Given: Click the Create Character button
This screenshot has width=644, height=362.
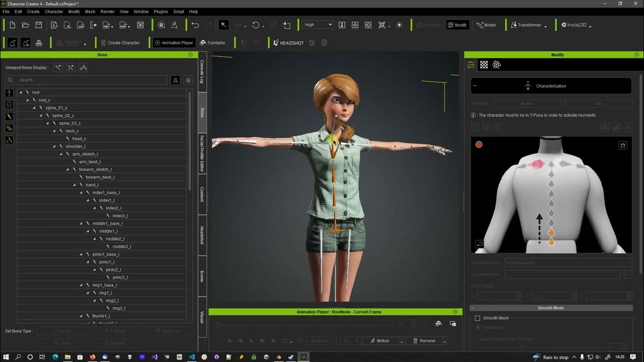Looking at the screenshot, I should point(120,43).
